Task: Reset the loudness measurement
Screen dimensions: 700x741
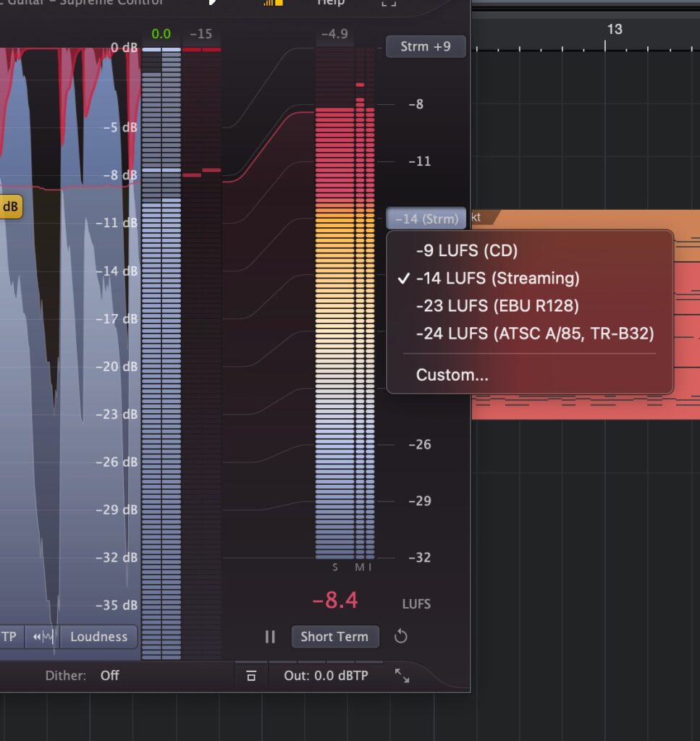Action: [x=401, y=637]
